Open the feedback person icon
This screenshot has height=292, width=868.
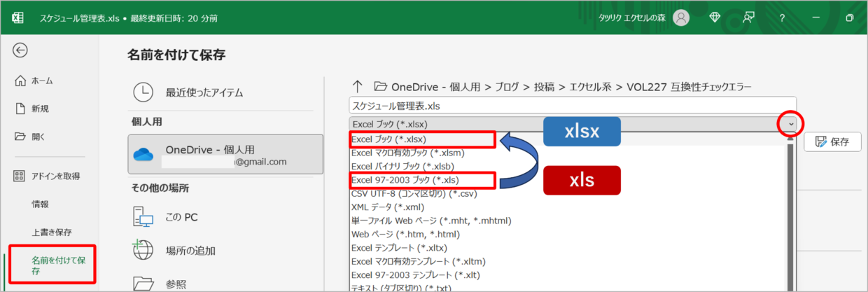point(748,18)
